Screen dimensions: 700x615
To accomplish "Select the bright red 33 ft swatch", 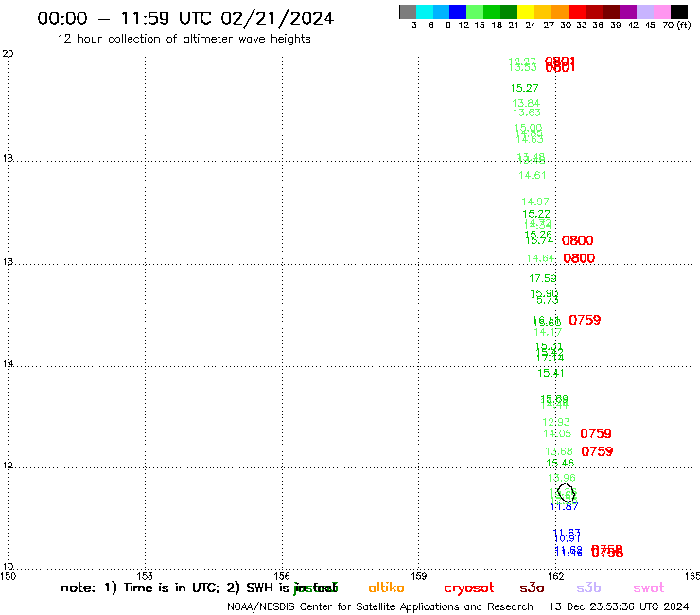I will coord(577,11).
